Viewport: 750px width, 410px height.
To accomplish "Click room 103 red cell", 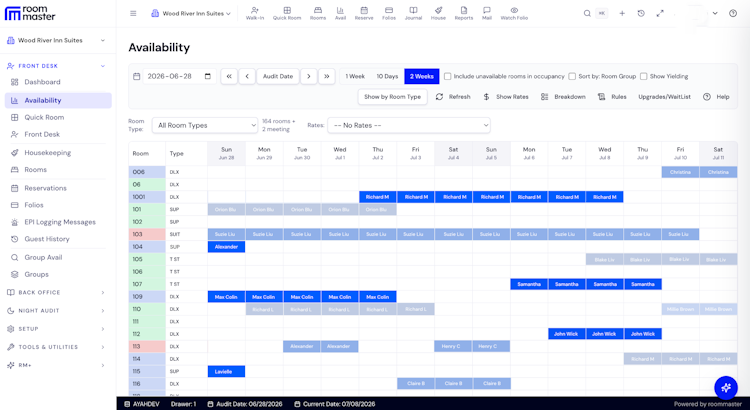I will pos(147,234).
